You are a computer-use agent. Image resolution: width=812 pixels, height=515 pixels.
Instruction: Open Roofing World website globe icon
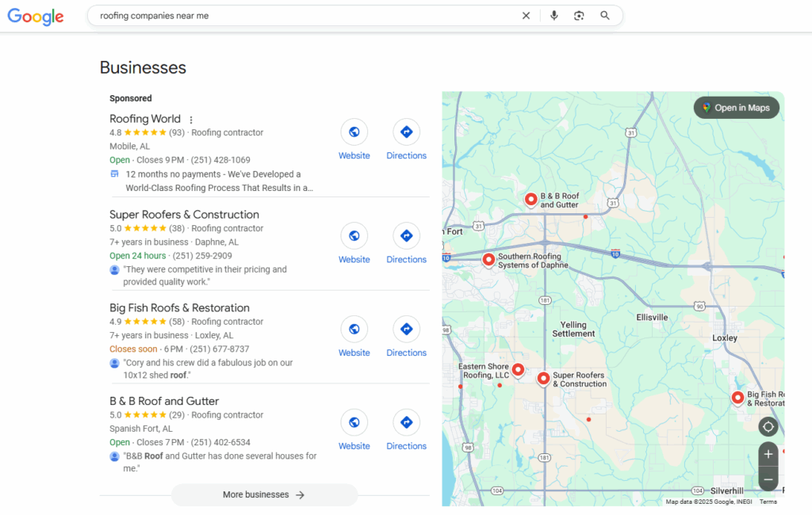coord(354,132)
